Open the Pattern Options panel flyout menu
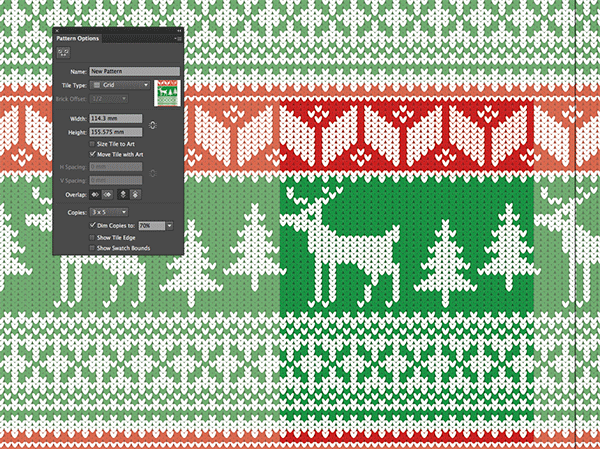Viewport: 600px width, 449px height. point(178,39)
